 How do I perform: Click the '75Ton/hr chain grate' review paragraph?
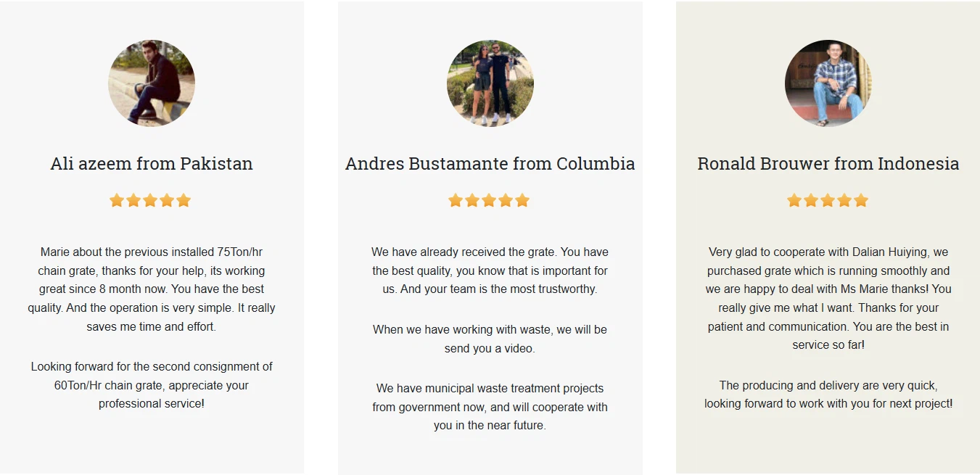click(x=152, y=289)
